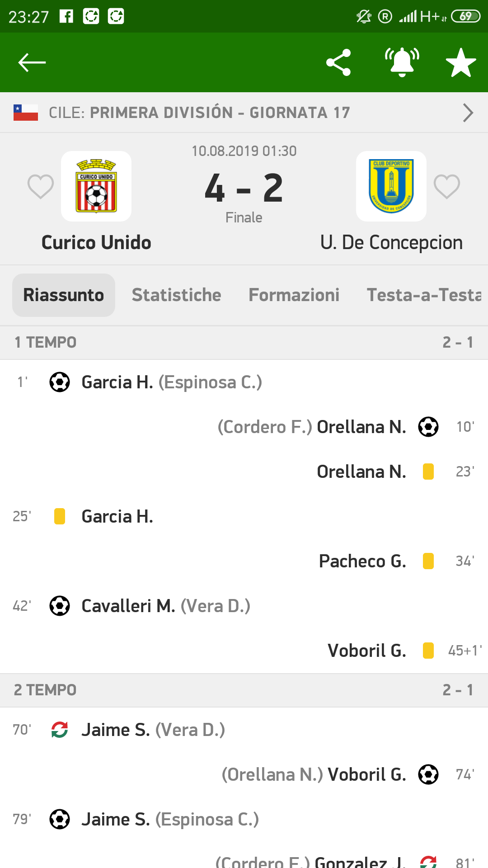This screenshot has height=868, width=488.
Task: Open the Testa-a-Testa tab
Action: point(424,295)
